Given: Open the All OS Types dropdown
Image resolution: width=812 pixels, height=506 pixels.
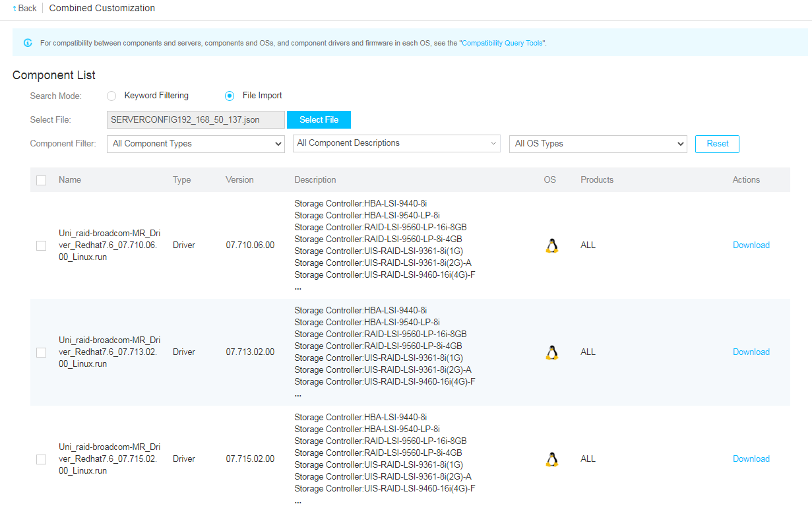Looking at the screenshot, I should point(598,144).
